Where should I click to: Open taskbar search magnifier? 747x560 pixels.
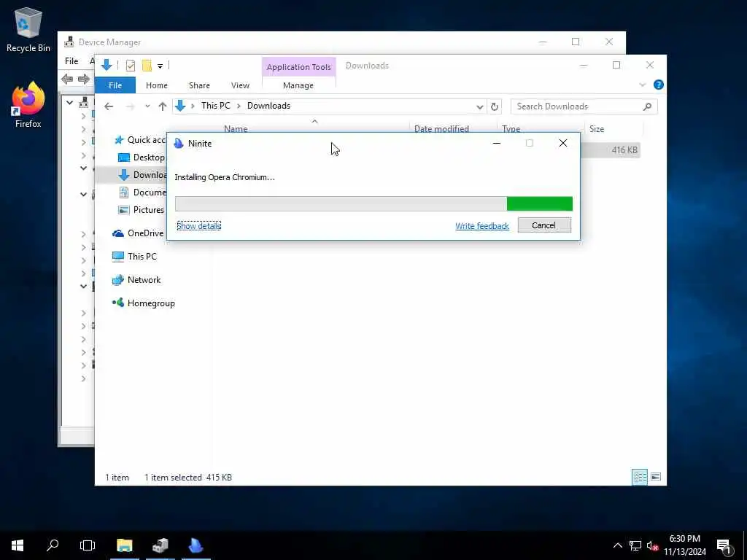click(53, 545)
